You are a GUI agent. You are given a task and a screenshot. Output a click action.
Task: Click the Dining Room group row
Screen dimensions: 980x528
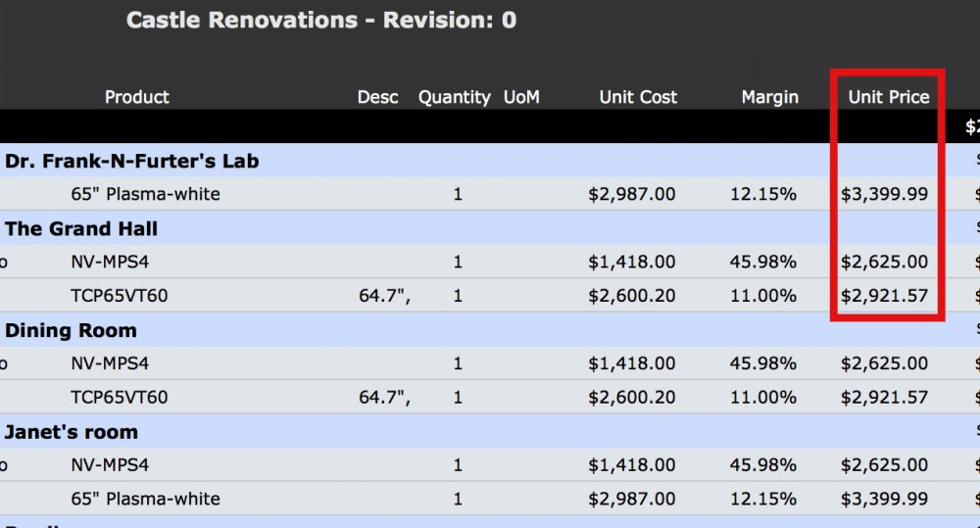coord(71,330)
